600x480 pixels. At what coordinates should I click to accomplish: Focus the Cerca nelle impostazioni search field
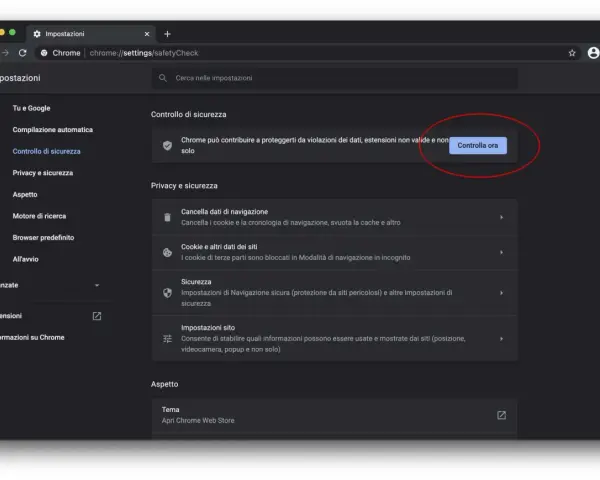point(335,78)
